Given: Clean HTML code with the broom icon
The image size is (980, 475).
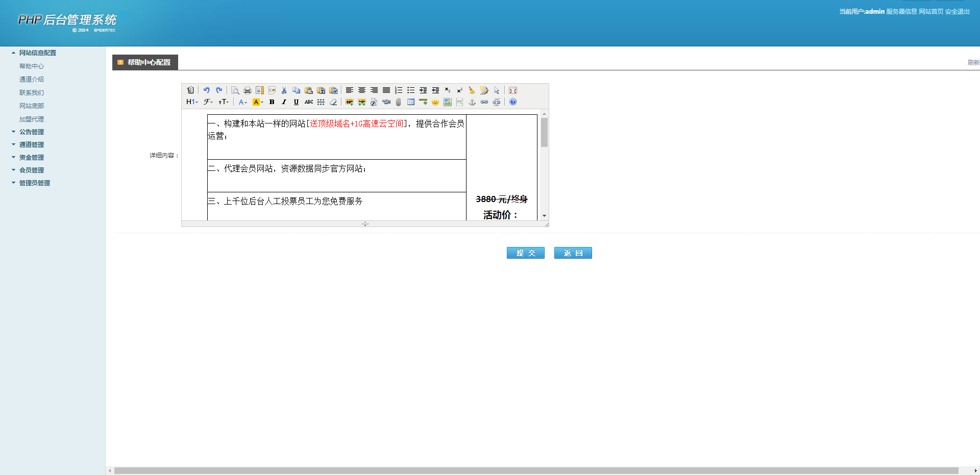Looking at the screenshot, I should (x=472, y=90).
